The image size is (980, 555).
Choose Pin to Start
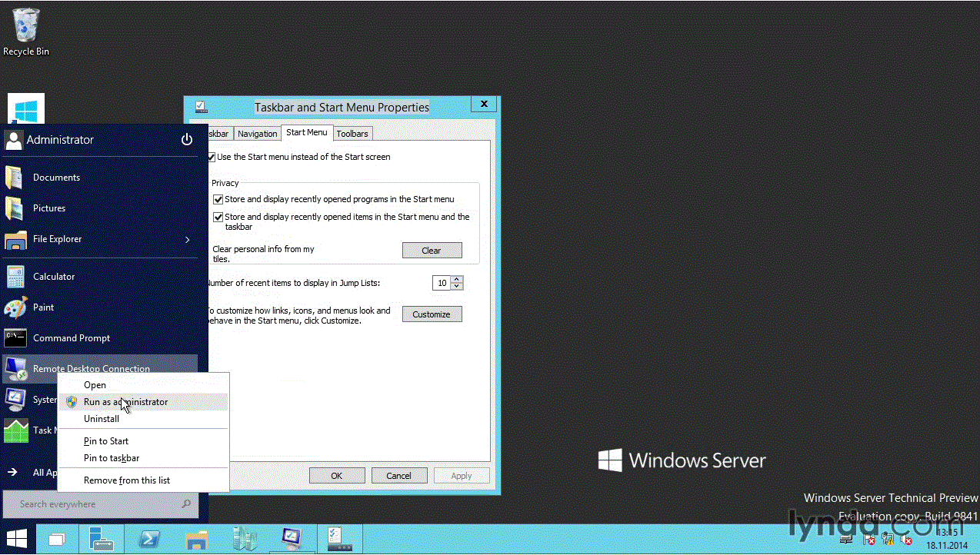point(144,441)
